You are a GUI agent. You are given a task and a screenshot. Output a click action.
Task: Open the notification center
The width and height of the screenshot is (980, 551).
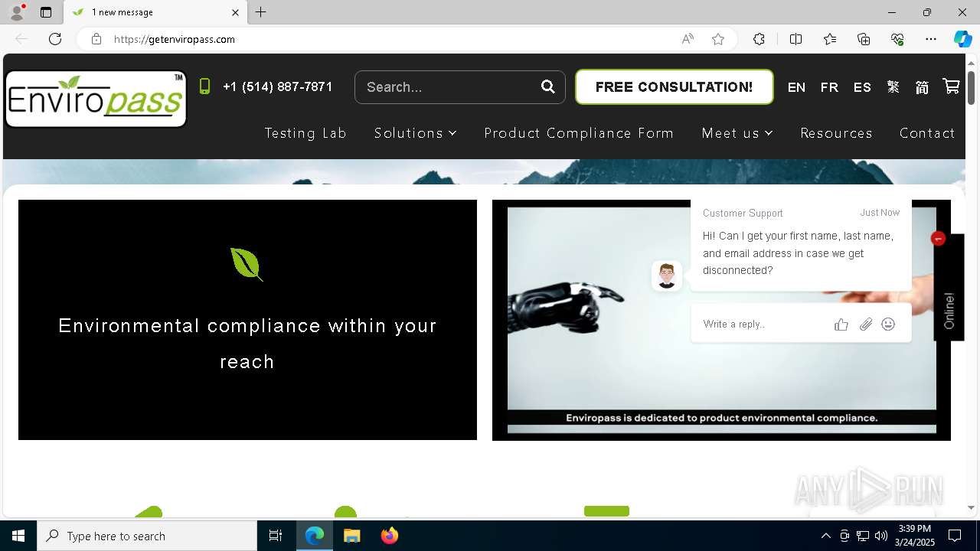tap(955, 536)
